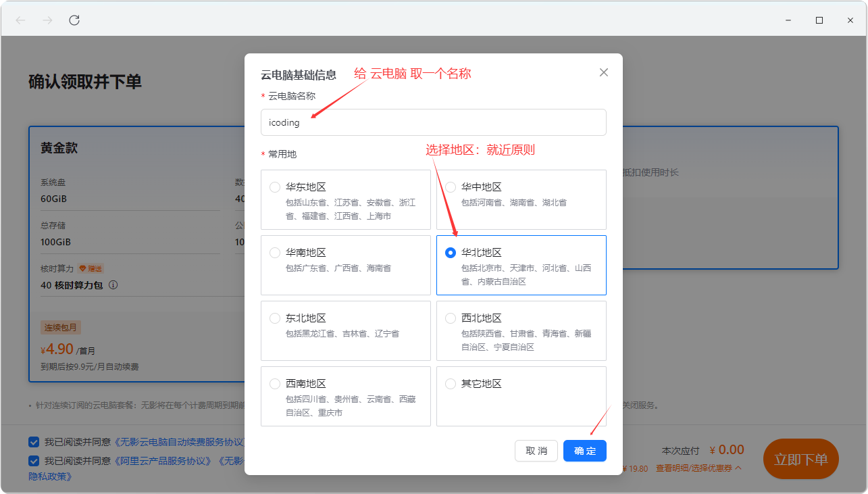
Task: Select the 华北地区 radio button
Action: [x=451, y=253]
